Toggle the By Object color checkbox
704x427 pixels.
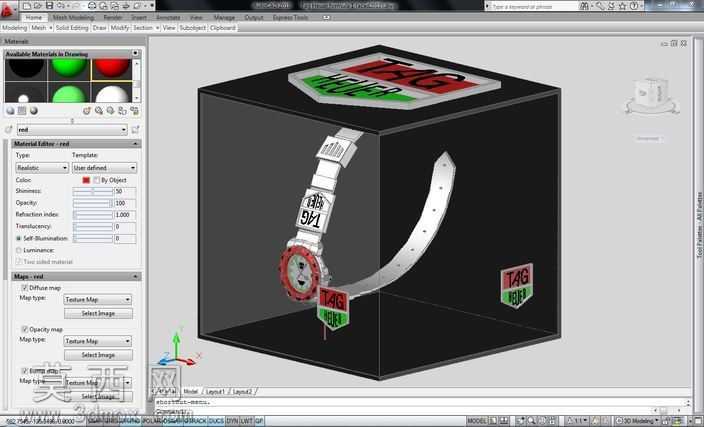pyautogui.click(x=97, y=180)
